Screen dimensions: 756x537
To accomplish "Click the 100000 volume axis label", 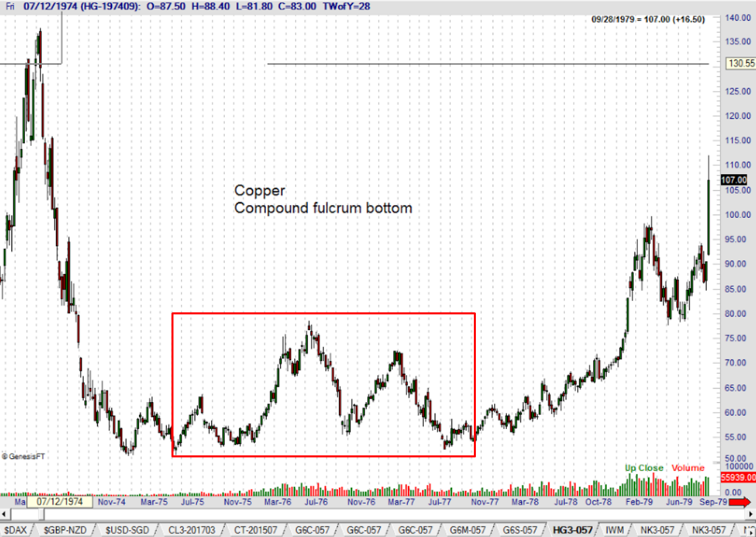I will click(738, 467).
